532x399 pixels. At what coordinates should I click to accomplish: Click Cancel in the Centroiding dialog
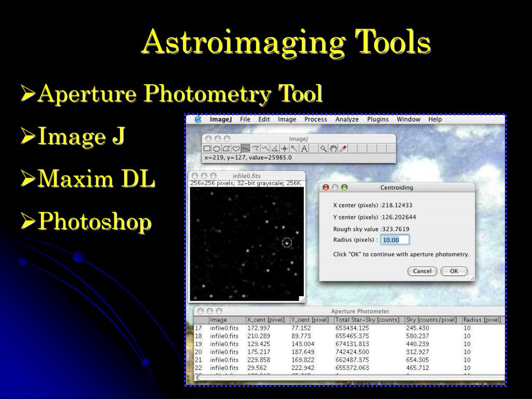tap(422, 271)
